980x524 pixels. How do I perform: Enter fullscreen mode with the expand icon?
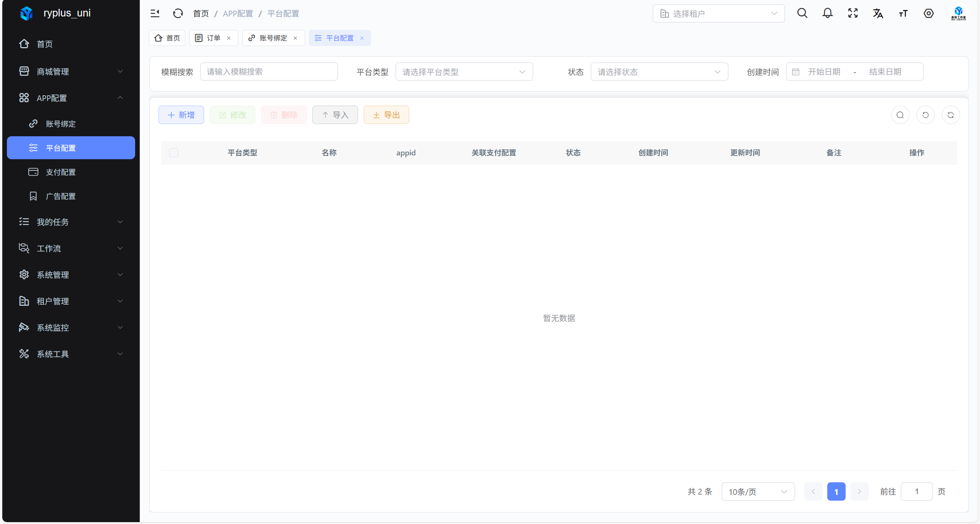[x=853, y=13]
